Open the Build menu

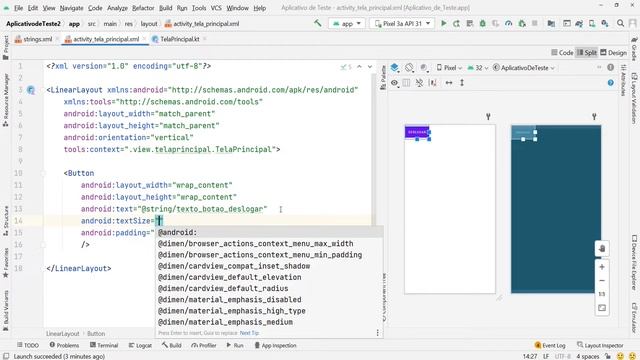pos(165,8)
